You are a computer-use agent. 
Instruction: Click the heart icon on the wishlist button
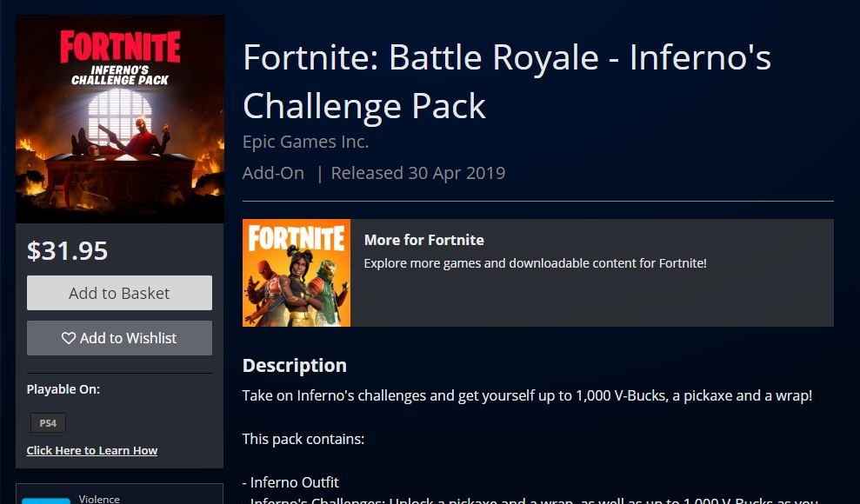coord(69,339)
